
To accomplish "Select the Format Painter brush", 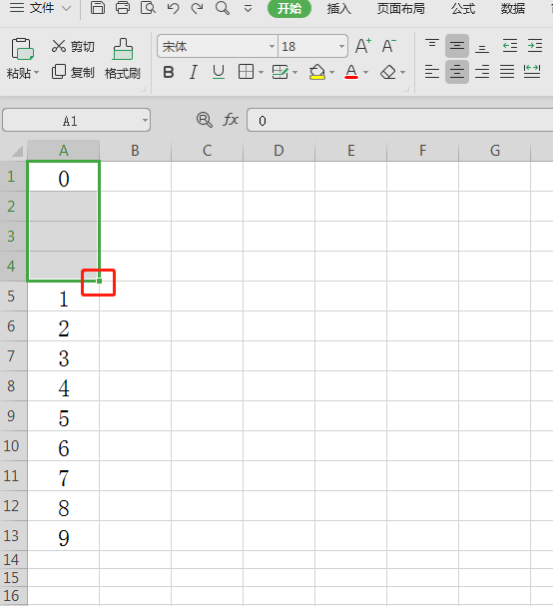I will [x=123, y=59].
